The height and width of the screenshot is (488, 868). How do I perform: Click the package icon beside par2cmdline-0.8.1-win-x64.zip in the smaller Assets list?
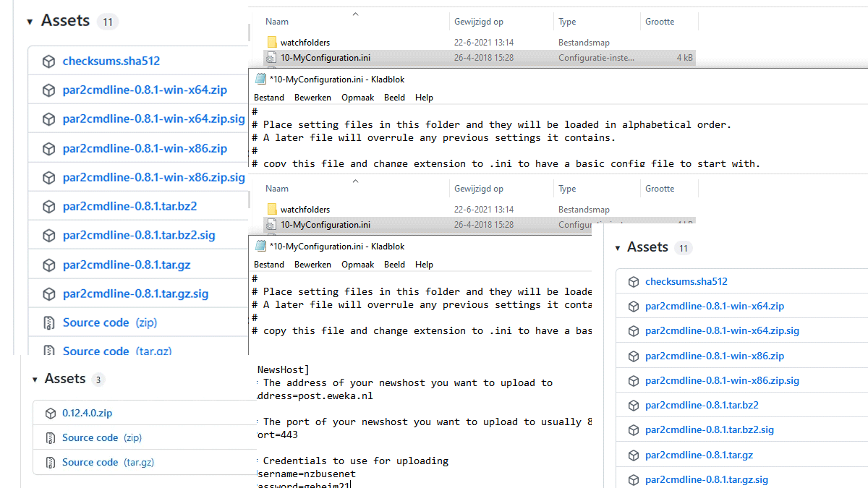click(634, 307)
